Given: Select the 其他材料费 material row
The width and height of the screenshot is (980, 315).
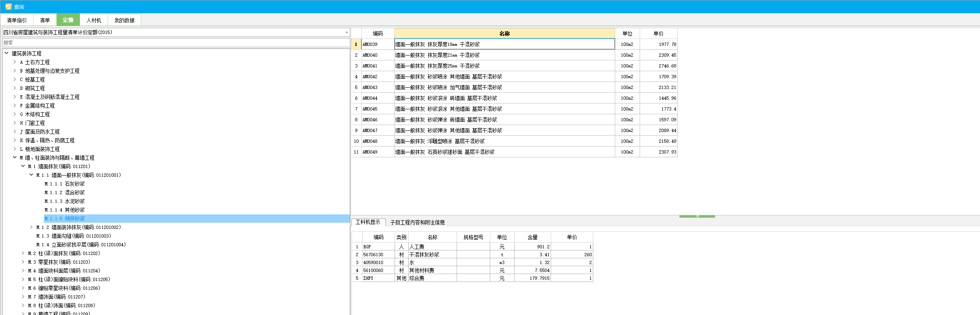Looking at the screenshot, I should (472, 270).
